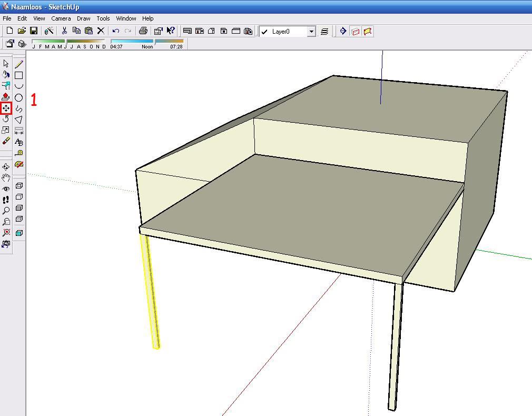Click the Zoom Extents tool
Image resolution: width=532 pixels, height=416 pixels.
[x=6, y=233]
